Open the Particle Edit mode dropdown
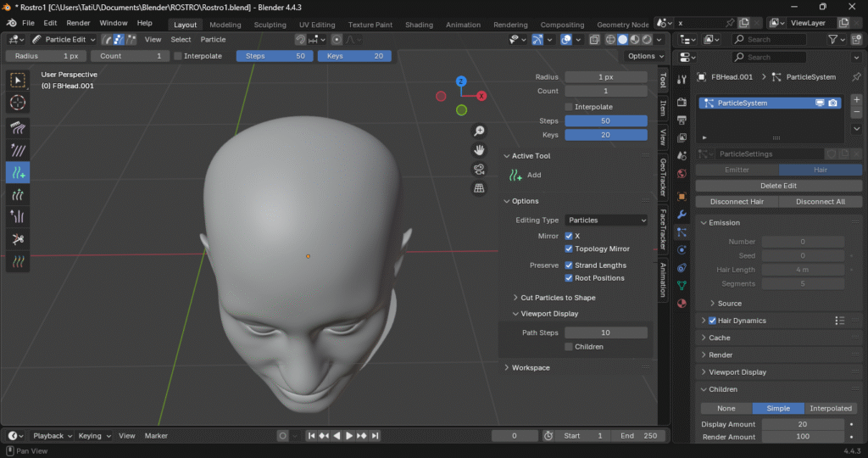Image resolution: width=868 pixels, height=458 pixels. 64,39
